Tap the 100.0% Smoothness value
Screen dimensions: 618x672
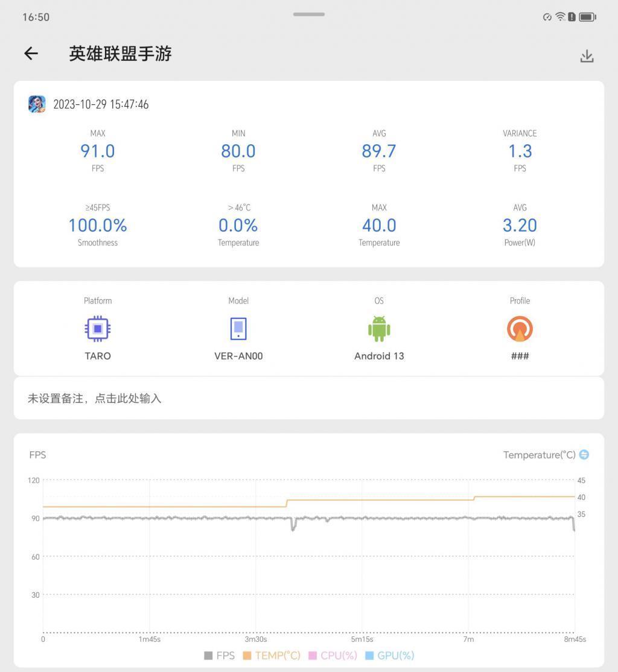98,226
